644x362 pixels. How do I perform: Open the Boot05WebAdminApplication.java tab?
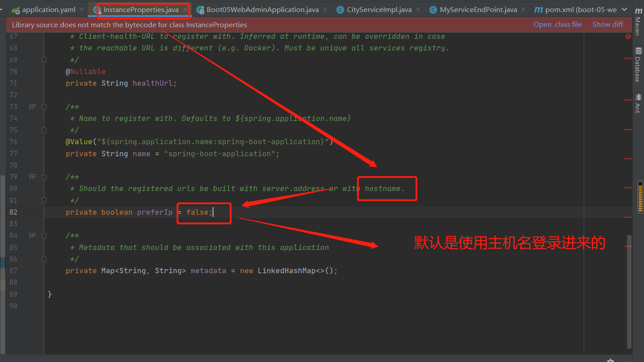tap(263, 9)
